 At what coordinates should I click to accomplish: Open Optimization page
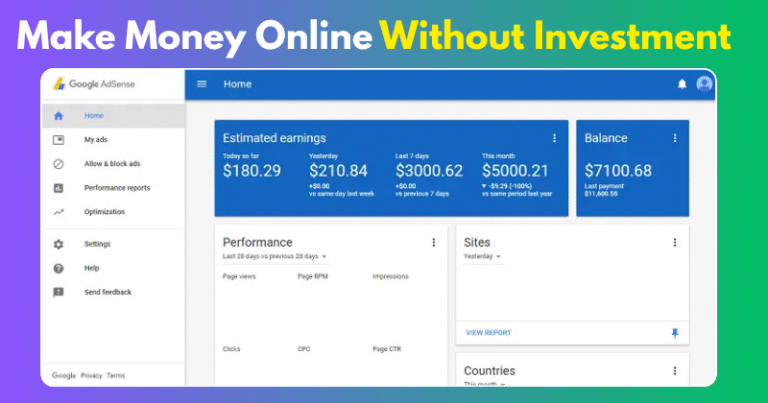(x=104, y=212)
